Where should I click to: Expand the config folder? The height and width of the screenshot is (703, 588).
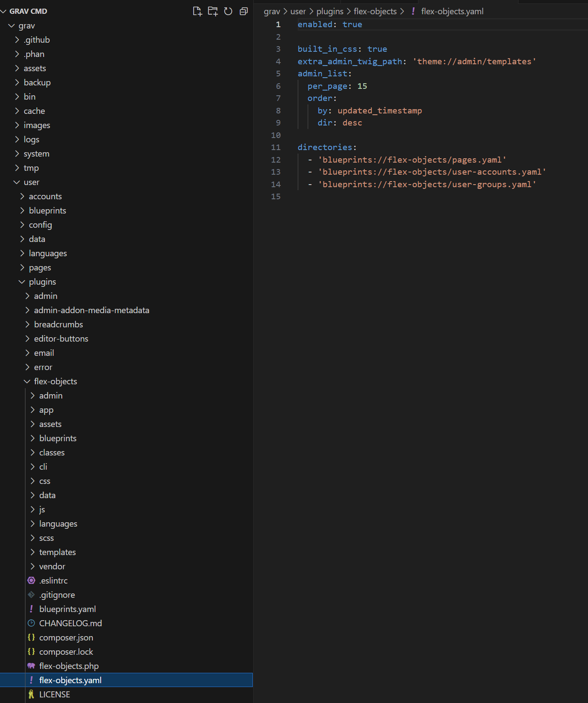pyautogui.click(x=22, y=225)
